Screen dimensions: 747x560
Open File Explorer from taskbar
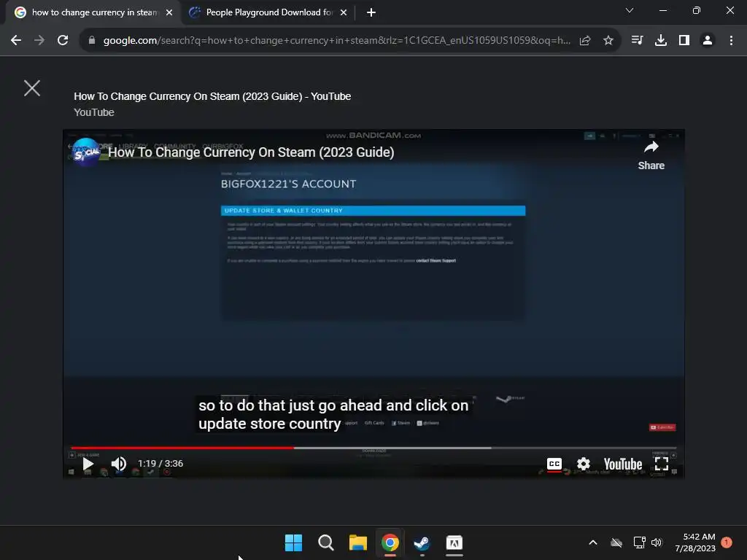(357, 542)
